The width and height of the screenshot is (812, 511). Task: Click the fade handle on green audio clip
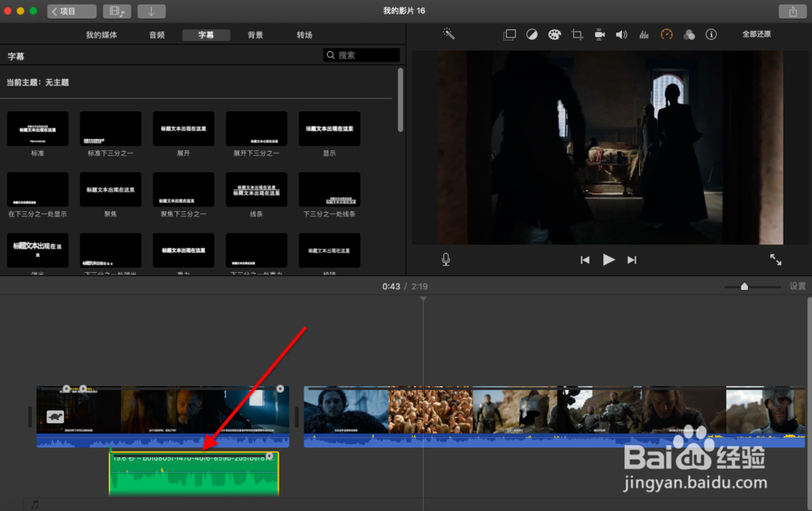[270, 456]
